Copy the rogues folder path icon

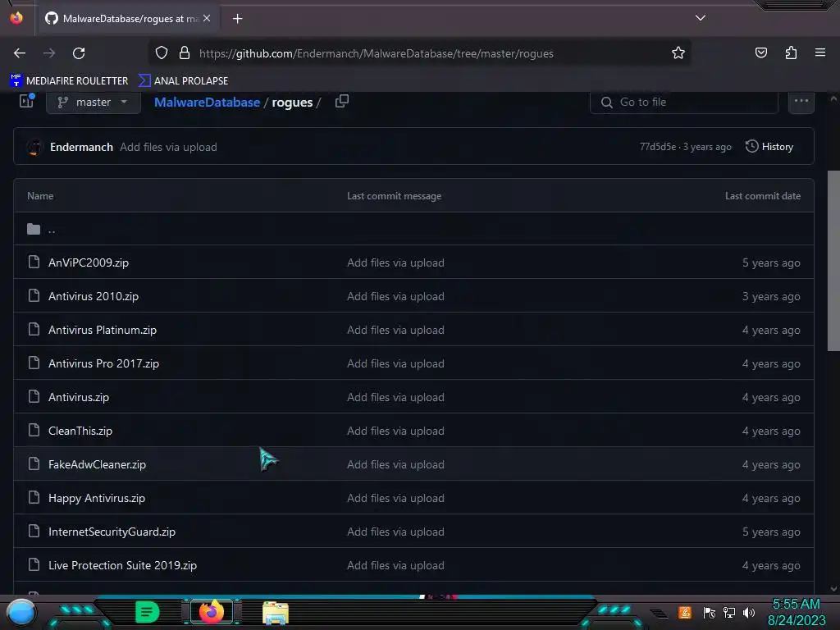click(x=342, y=101)
